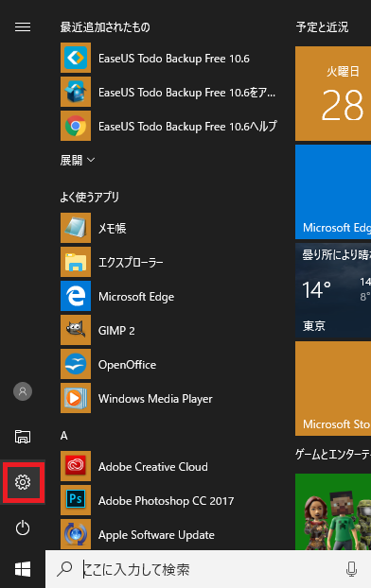Click the magnifier icon in search box

(64, 569)
